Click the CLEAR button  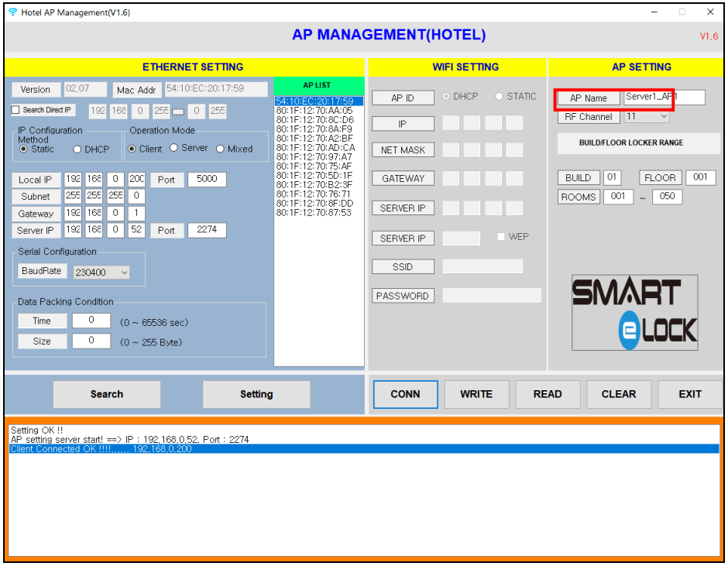pos(618,394)
